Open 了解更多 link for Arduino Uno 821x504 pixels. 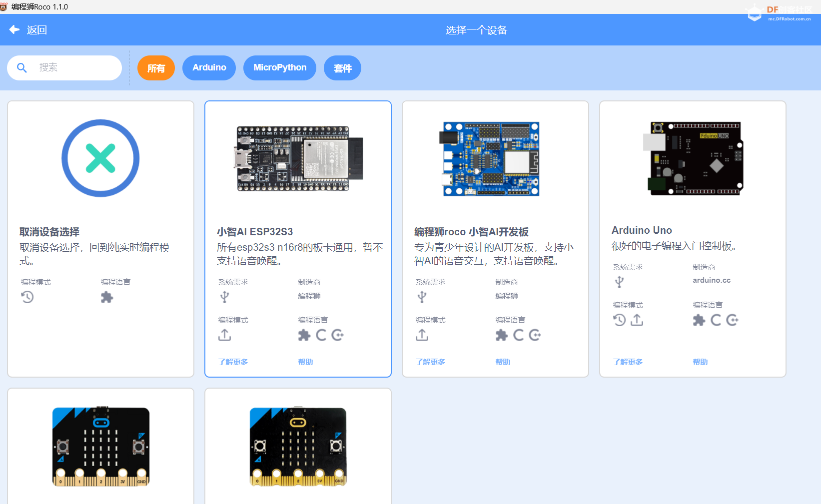coord(628,362)
